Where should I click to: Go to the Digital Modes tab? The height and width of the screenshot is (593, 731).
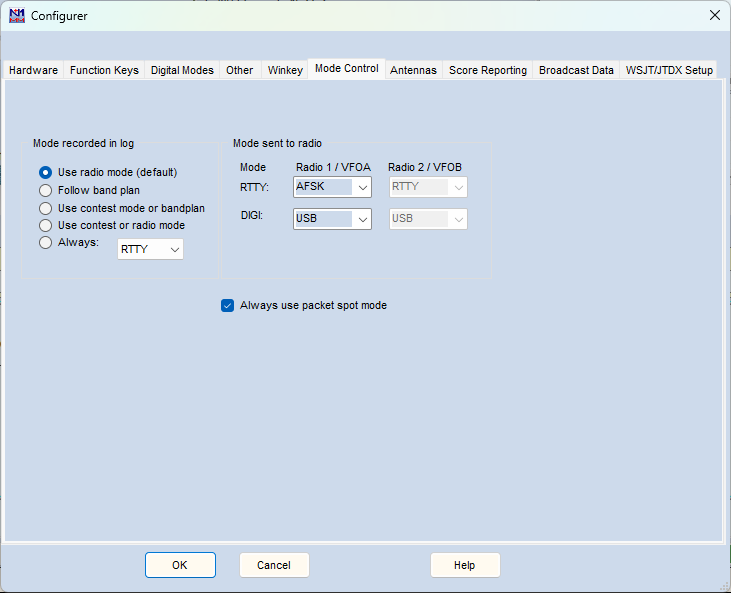[182, 70]
